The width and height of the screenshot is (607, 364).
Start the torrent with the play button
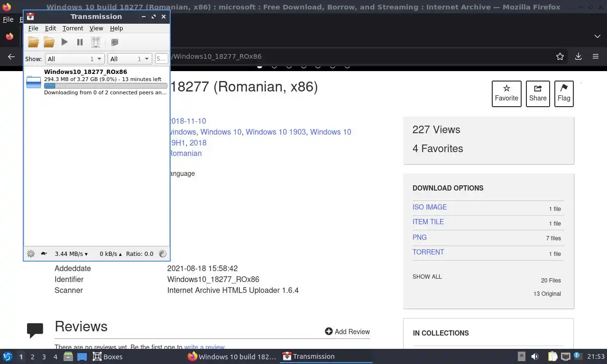click(x=64, y=42)
